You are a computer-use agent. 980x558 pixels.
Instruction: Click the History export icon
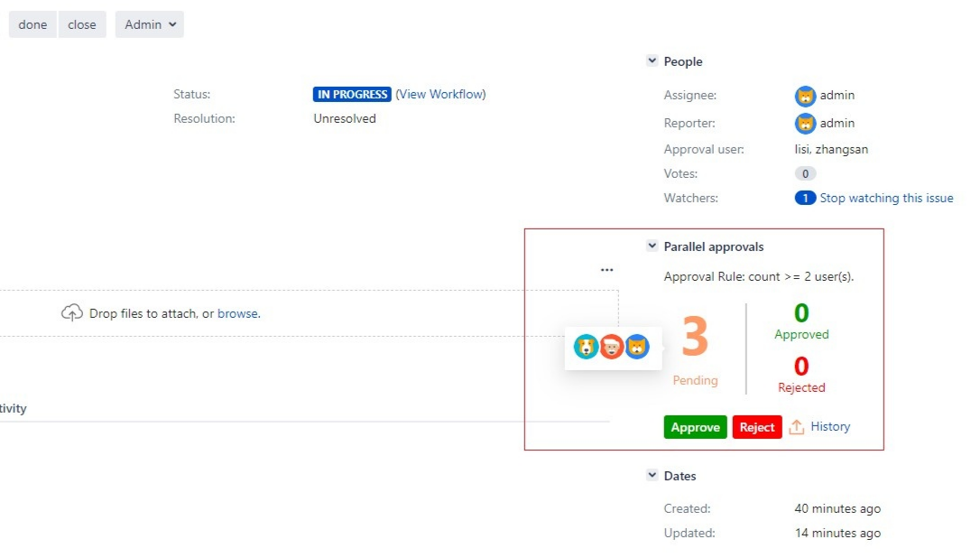(x=796, y=427)
